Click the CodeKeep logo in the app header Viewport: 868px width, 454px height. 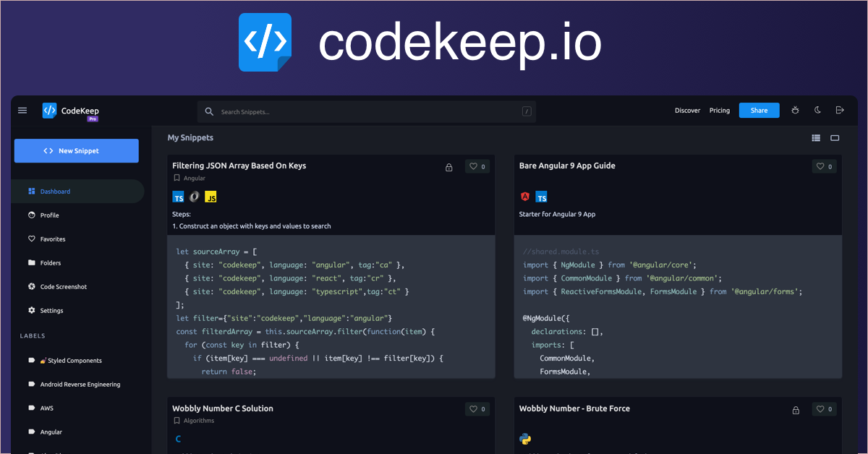71,111
